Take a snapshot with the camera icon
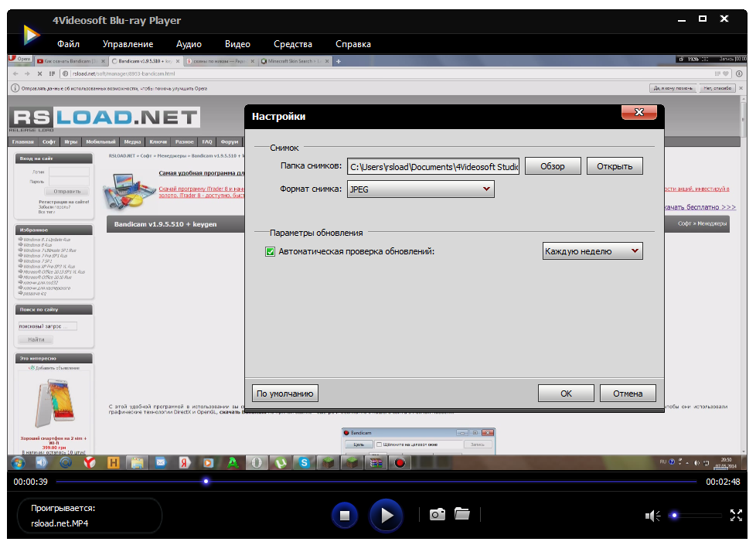Viewport: 756px width, 552px height. point(438,514)
